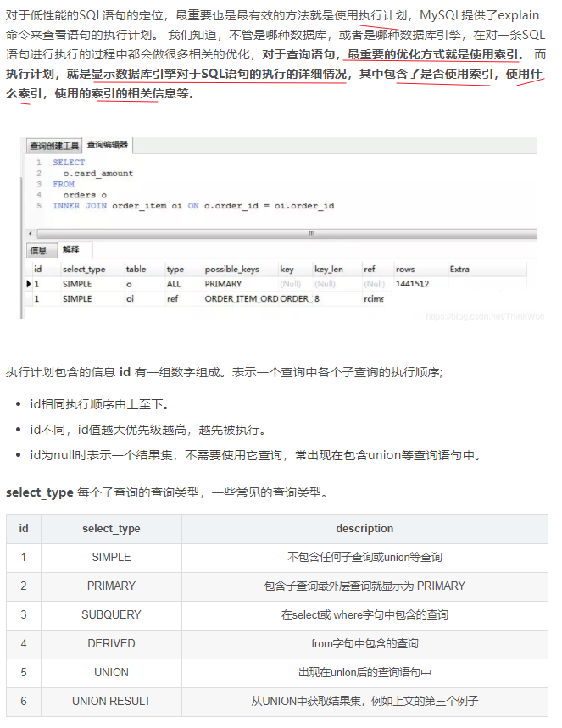Image resolution: width=562 pixels, height=728 pixels.
Task: Click the table column header in the explain grid
Action: point(136,270)
